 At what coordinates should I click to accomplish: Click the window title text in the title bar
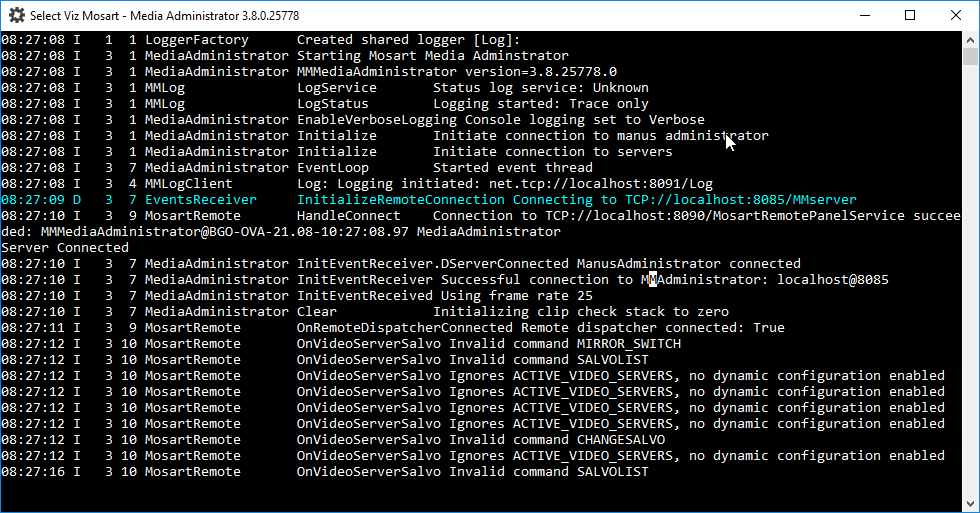(165, 16)
